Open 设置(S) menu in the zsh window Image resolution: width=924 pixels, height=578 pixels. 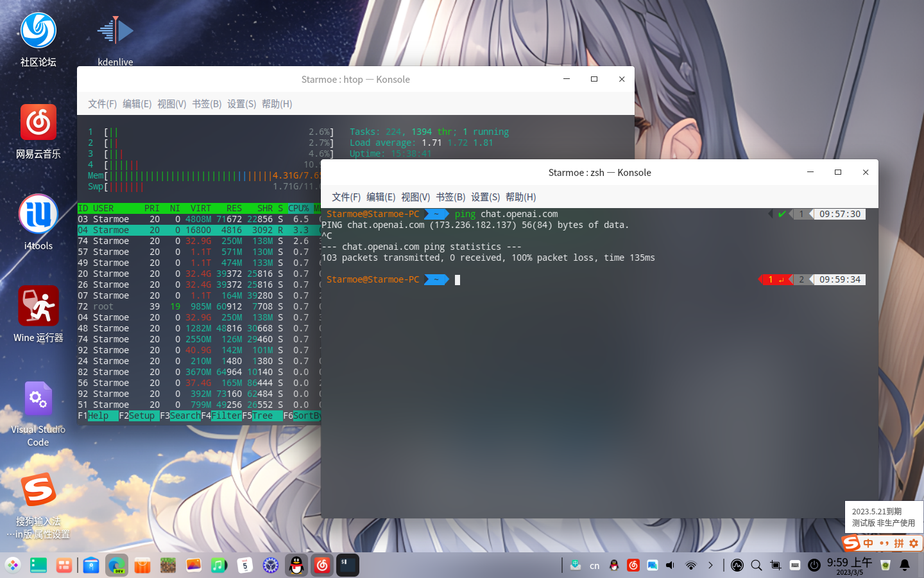pos(485,197)
